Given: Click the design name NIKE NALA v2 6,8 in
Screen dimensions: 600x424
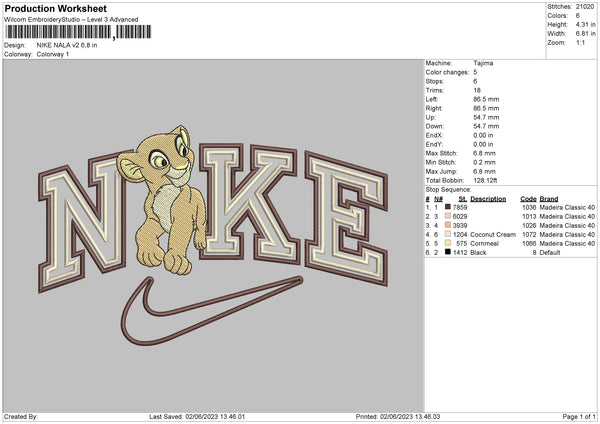Looking at the screenshot, I should pyautogui.click(x=67, y=45).
